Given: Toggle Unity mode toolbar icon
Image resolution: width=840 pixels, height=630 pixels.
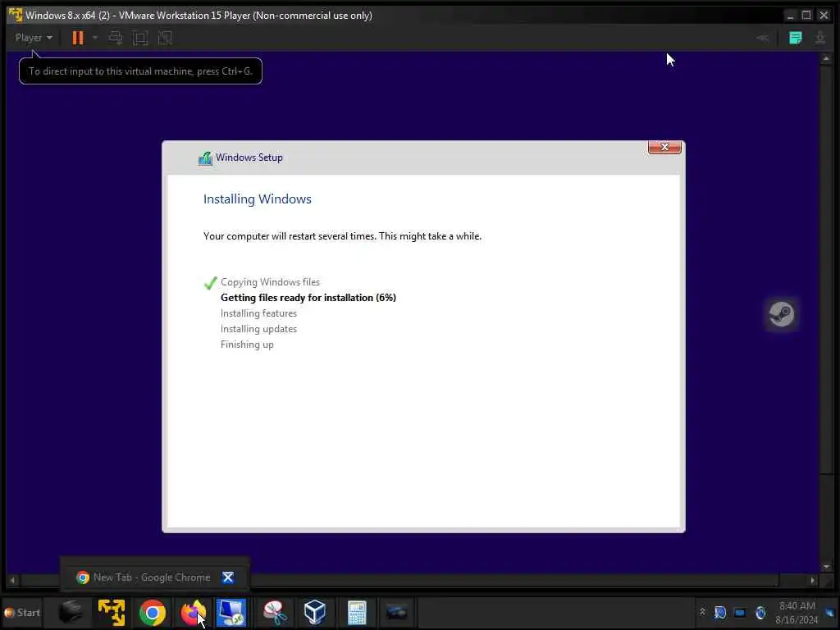Looking at the screenshot, I should [165, 38].
